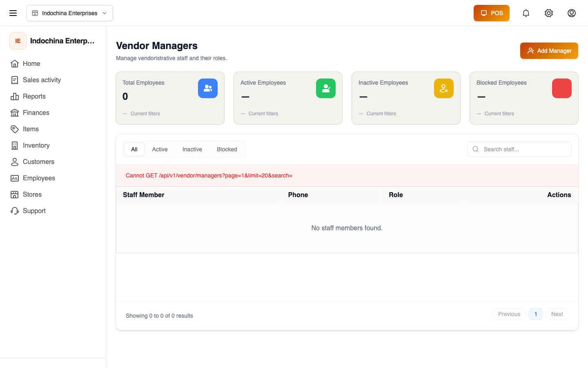Open Stores in the sidebar

(x=53, y=195)
